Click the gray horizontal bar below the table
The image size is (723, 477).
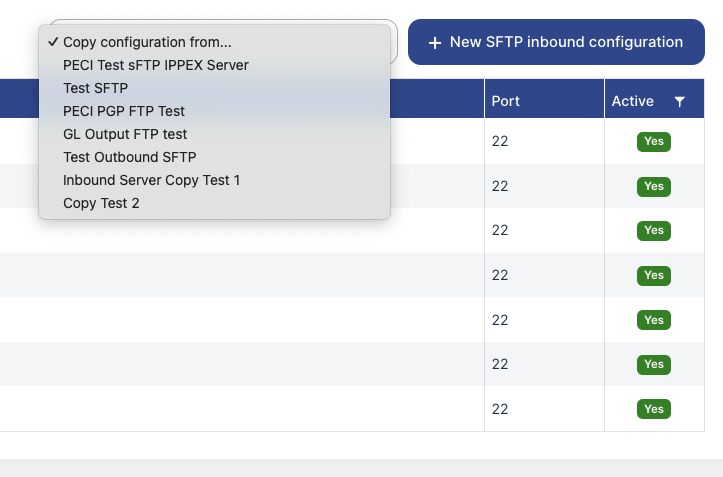(361, 468)
